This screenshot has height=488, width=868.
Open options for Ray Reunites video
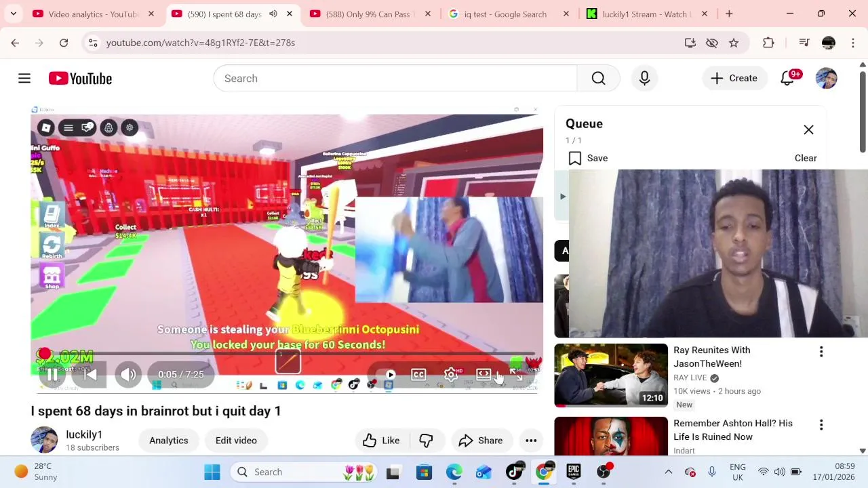pyautogui.click(x=821, y=352)
